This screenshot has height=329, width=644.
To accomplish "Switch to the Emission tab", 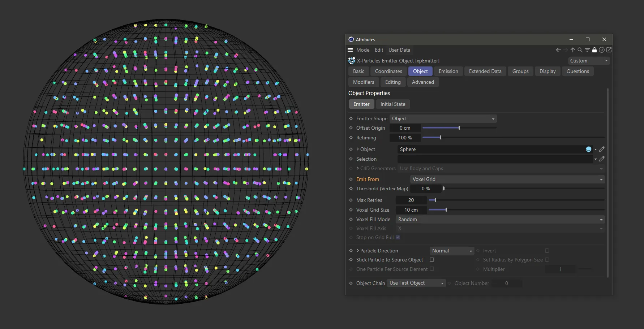I will 448,71.
